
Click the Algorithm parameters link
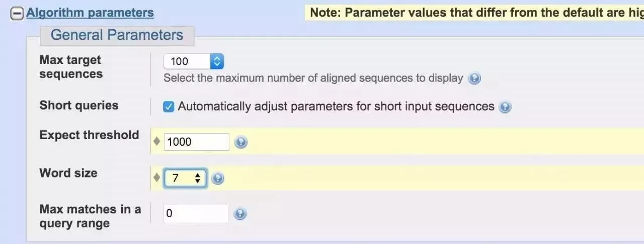90,13
